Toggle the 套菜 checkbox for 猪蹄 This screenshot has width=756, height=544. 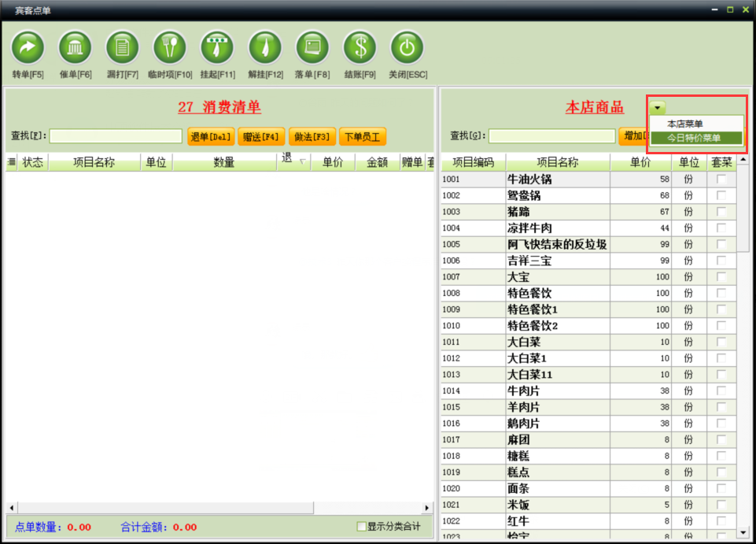[721, 212]
